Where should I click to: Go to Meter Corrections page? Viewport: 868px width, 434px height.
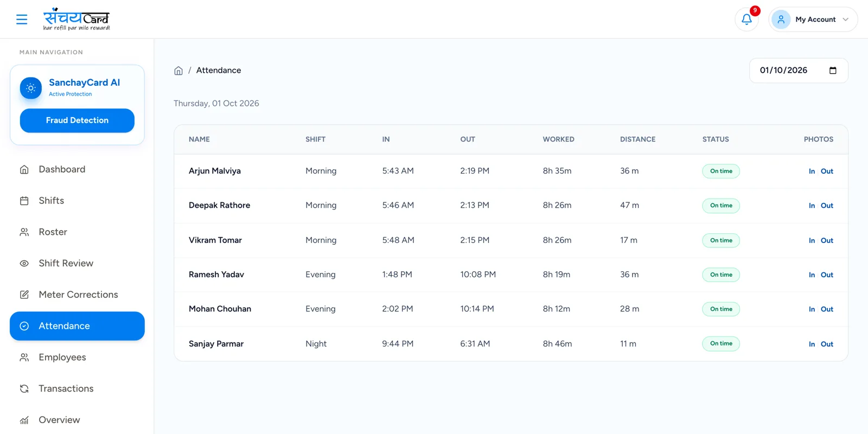(x=77, y=295)
